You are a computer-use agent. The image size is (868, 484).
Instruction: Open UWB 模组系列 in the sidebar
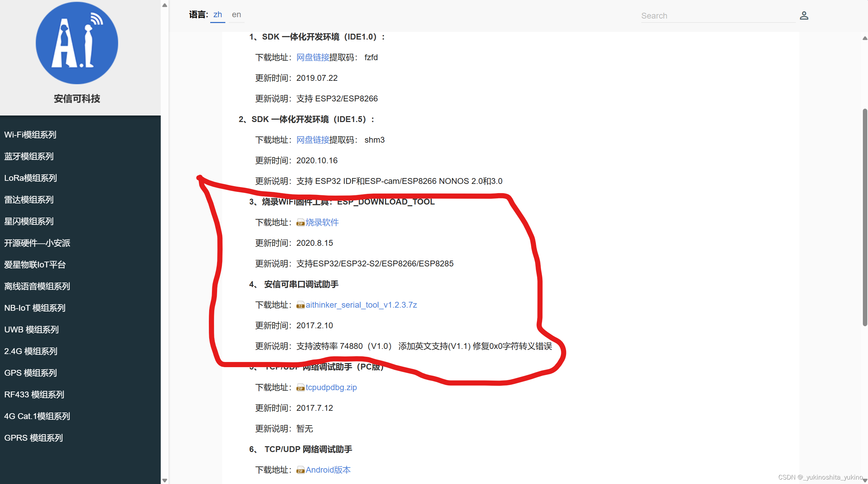pos(31,330)
